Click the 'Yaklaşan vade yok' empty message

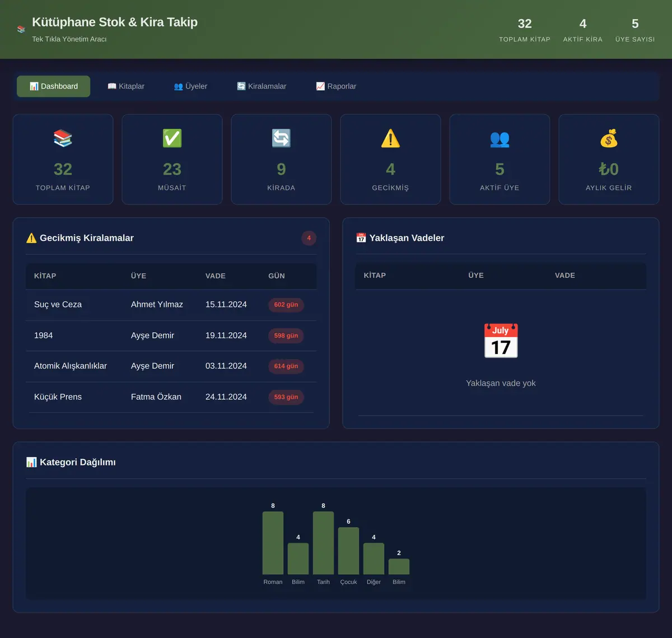pyautogui.click(x=501, y=383)
